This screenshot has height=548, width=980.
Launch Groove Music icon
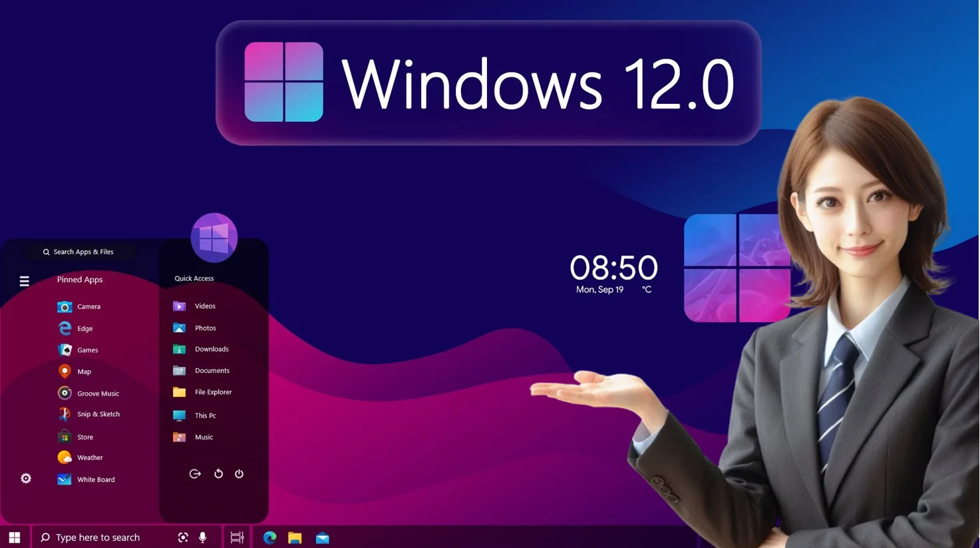[65, 393]
